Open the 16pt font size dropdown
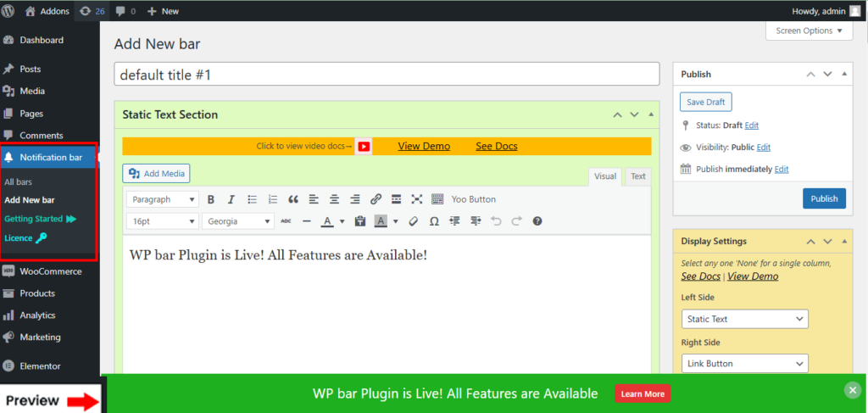868x413 pixels. [x=163, y=220]
